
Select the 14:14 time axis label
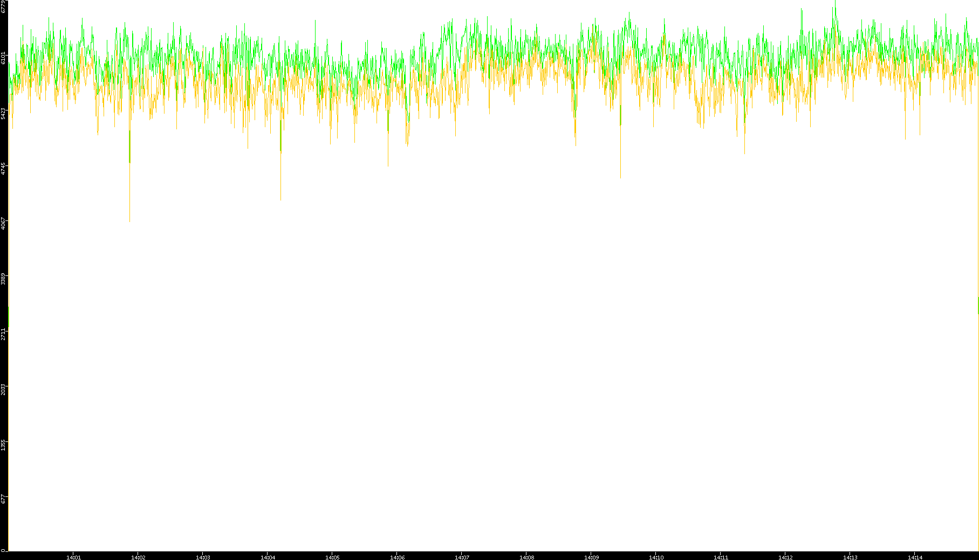915,557
